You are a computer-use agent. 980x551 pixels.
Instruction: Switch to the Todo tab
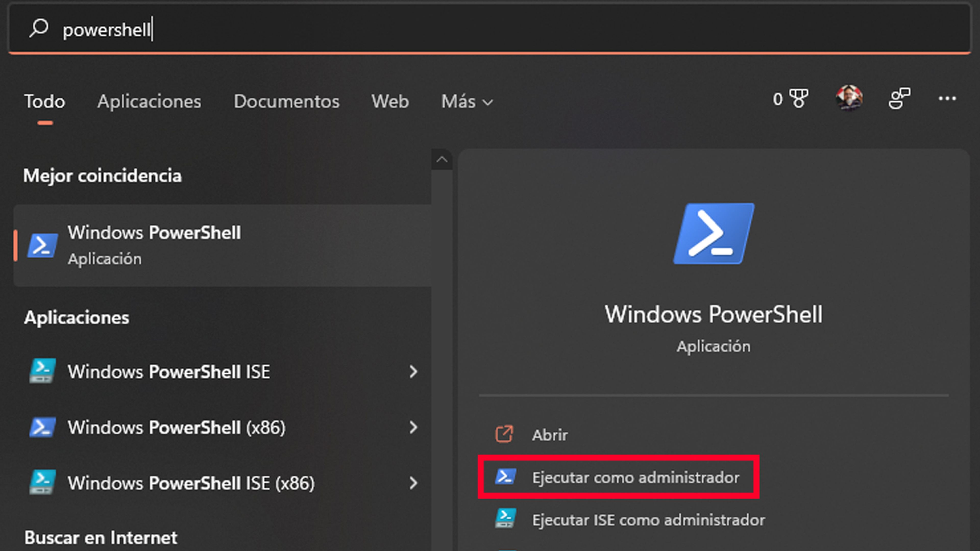click(x=45, y=102)
